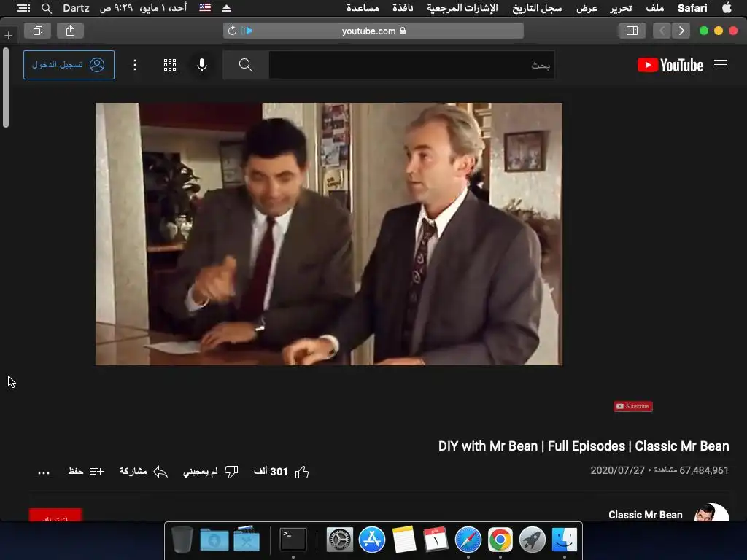Open the سجل التاريخ (History) menu

(537, 7)
